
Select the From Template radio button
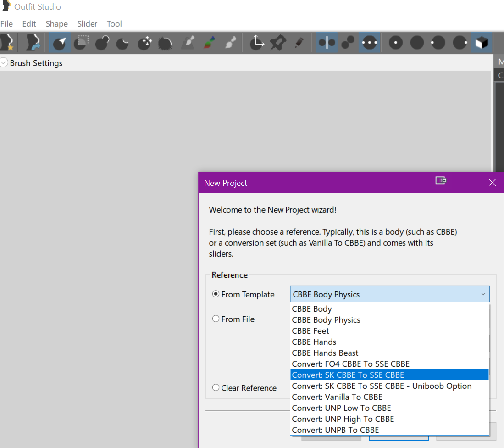pos(216,294)
